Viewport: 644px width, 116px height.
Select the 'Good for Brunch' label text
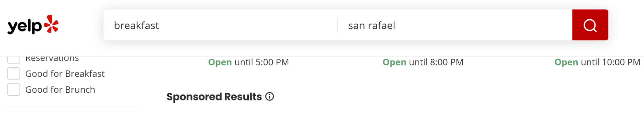pos(60,90)
